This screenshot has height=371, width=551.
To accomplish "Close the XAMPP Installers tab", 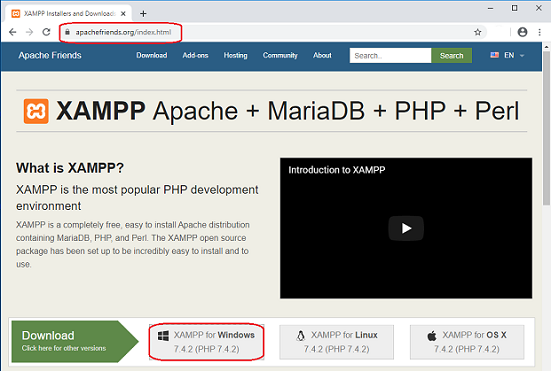I will pyautogui.click(x=123, y=14).
